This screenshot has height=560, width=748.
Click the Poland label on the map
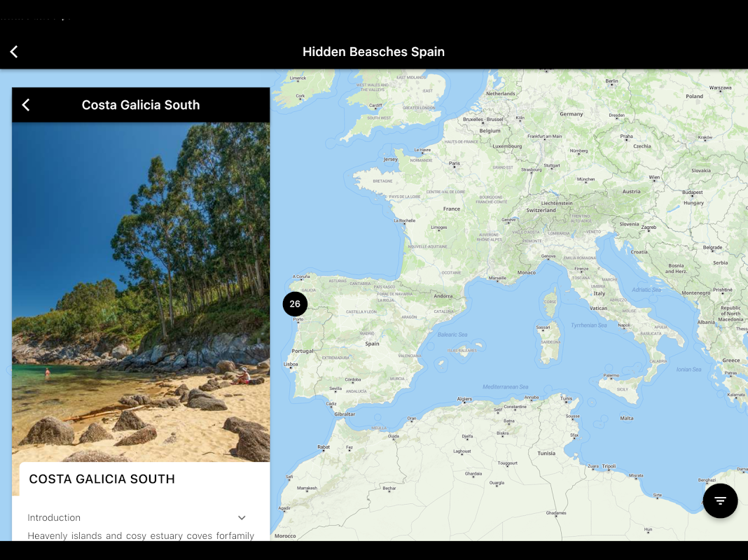point(694,97)
